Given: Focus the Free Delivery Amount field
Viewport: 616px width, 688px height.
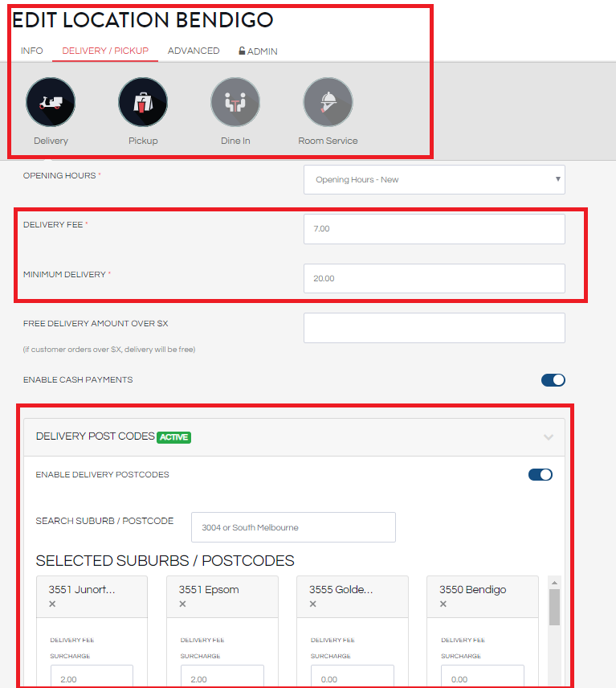Looking at the screenshot, I should pos(434,328).
